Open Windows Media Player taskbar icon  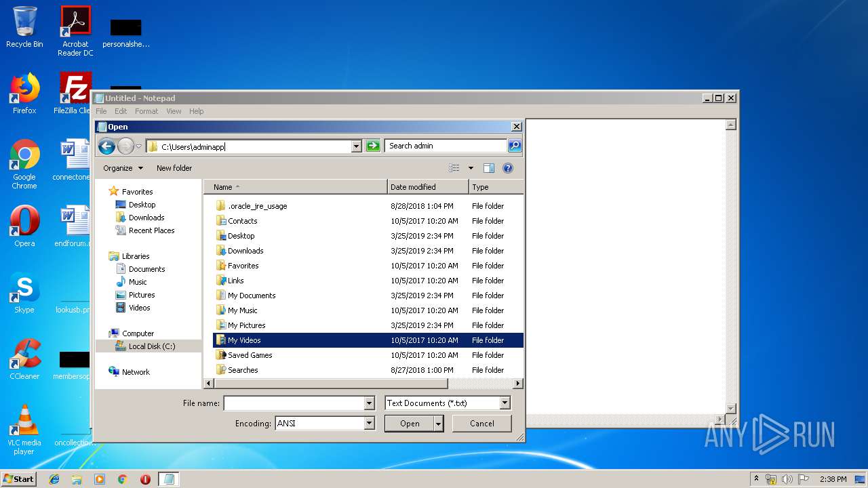(x=100, y=479)
